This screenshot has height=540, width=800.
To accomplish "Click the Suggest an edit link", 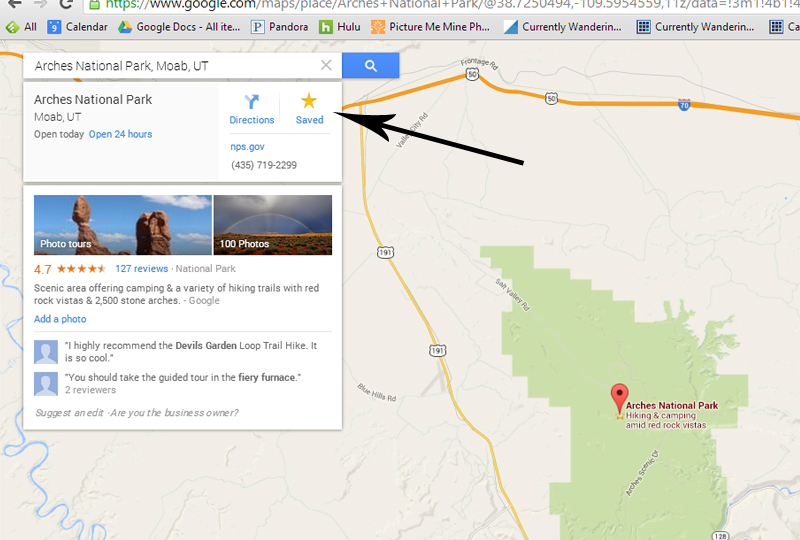I will [69, 412].
